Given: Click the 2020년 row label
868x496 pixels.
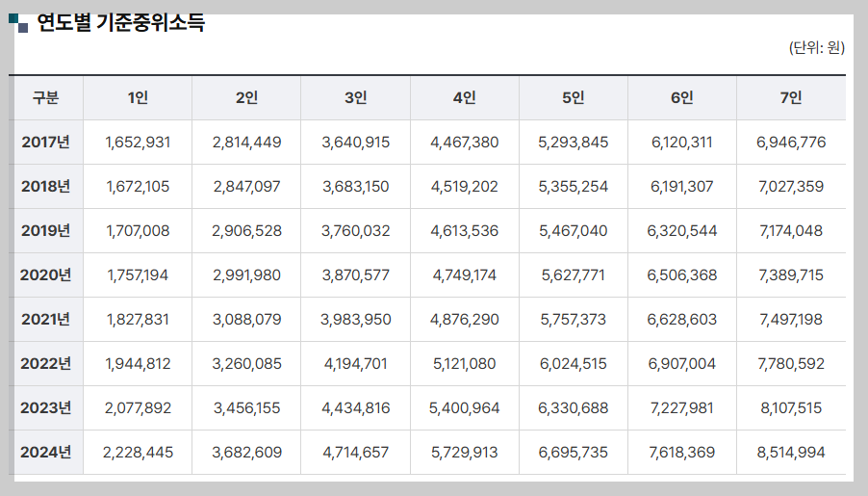Looking at the screenshot, I should 45,274.
